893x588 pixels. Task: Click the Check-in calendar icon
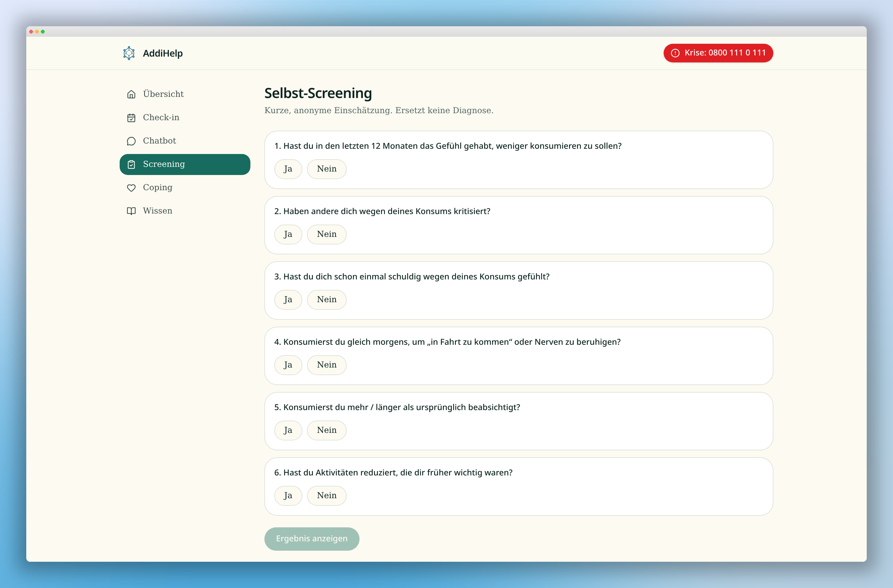click(x=131, y=118)
